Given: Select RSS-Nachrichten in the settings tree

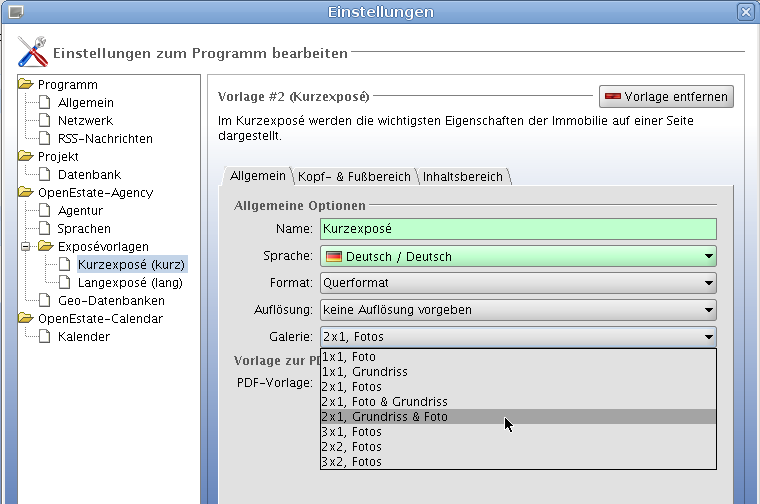Looking at the screenshot, I should [105, 139].
